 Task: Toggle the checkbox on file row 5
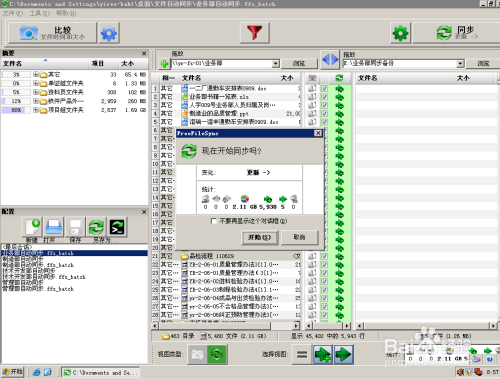(x=324, y=122)
